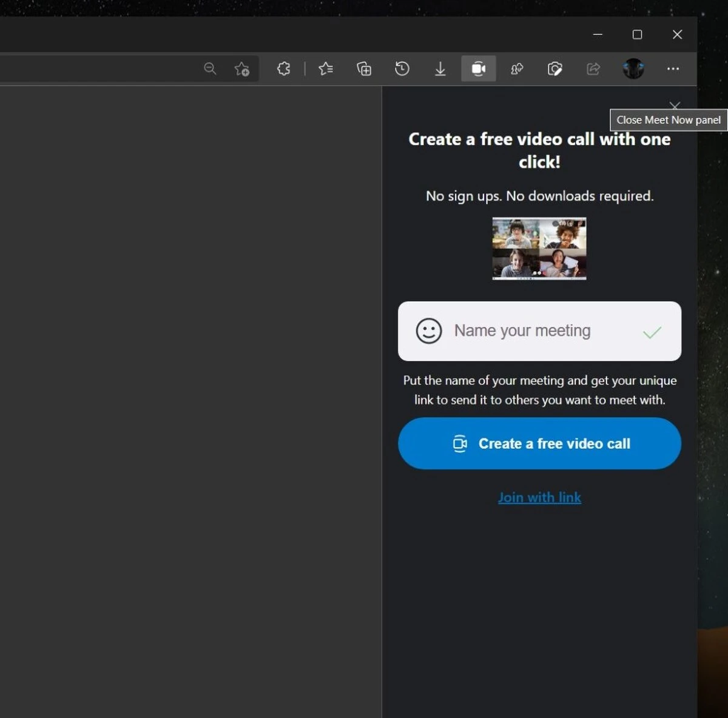728x718 pixels.
Task: Confirm meeting name with the green checkmark
Action: (653, 332)
